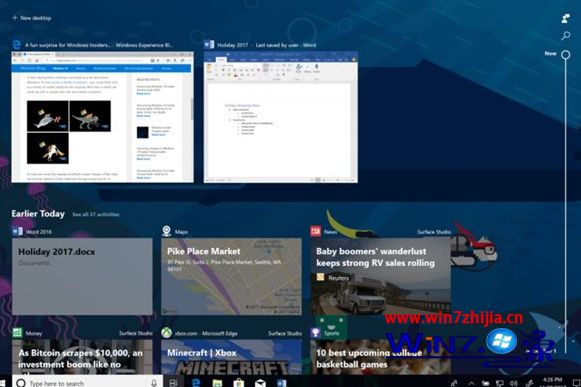
Task: Click the Word 2016 icon above Holiday card
Action: point(17,232)
